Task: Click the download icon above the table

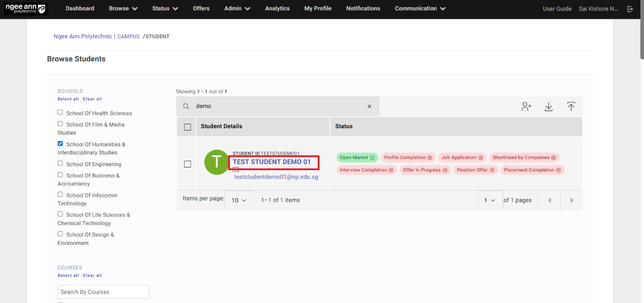Action: point(549,107)
